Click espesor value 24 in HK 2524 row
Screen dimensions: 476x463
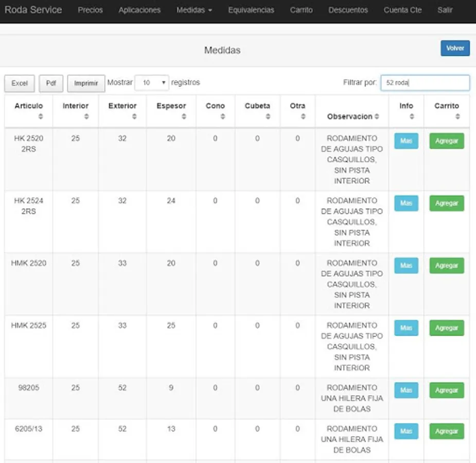171,201
